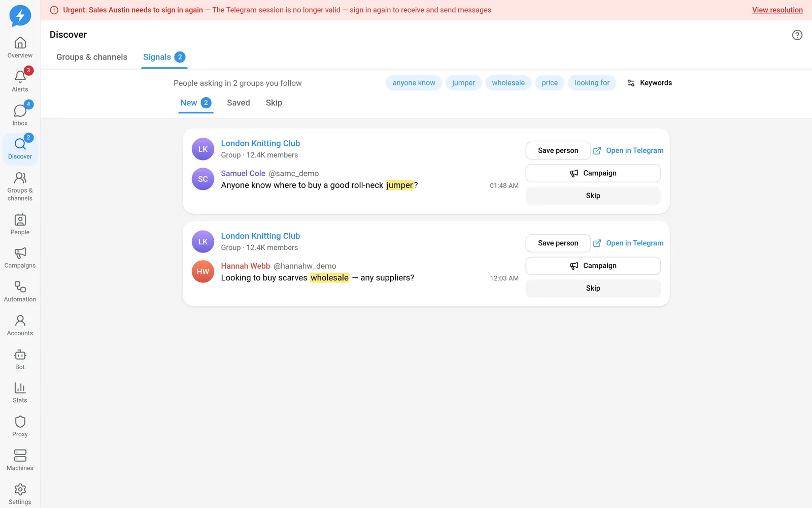This screenshot has width=812, height=508.
Task: Save person Samuel Cole
Action: tap(558, 150)
